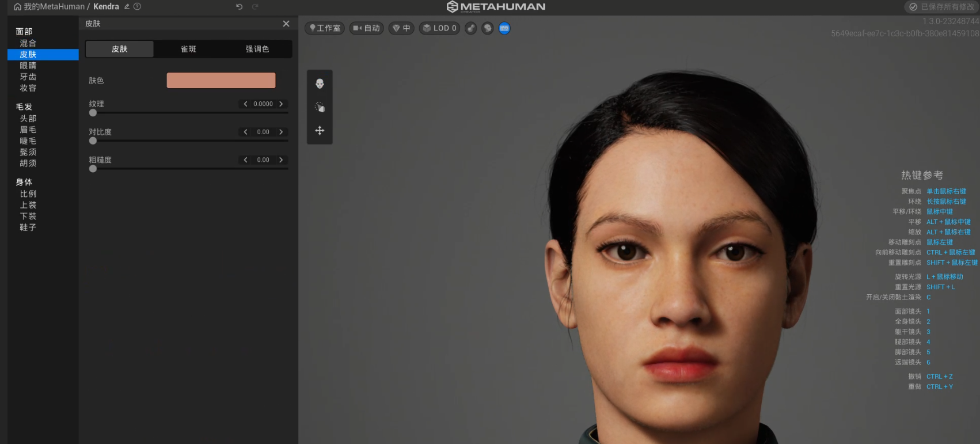The width and height of the screenshot is (980, 444).
Task: Decrease 对比度 value with left arrow
Action: point(245,132)
